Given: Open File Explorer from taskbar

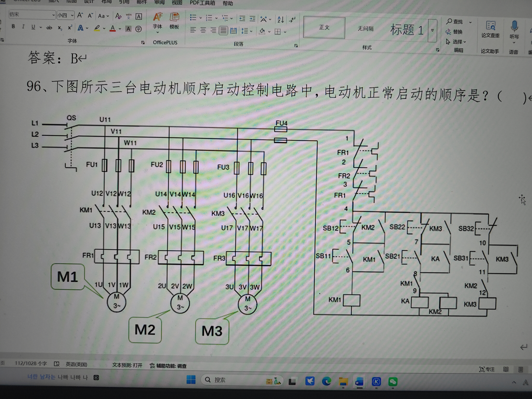Looking at the screenshot, I should pos(343,381).
